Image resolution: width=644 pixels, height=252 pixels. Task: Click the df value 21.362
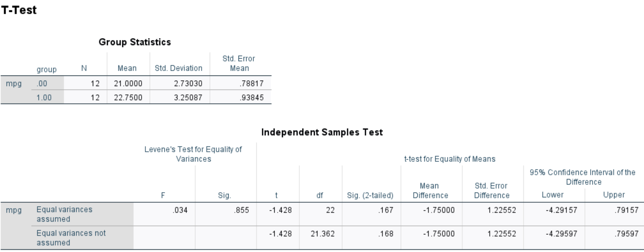tap(323, 234)
